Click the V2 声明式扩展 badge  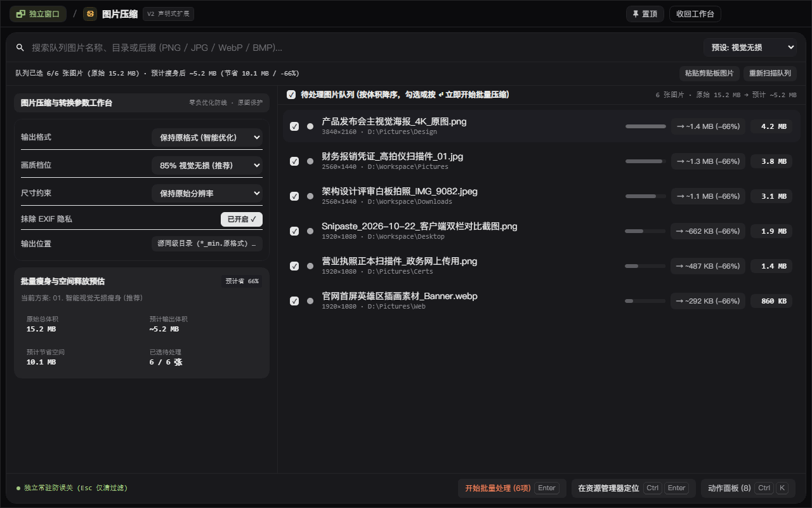(x=168, y=14)
